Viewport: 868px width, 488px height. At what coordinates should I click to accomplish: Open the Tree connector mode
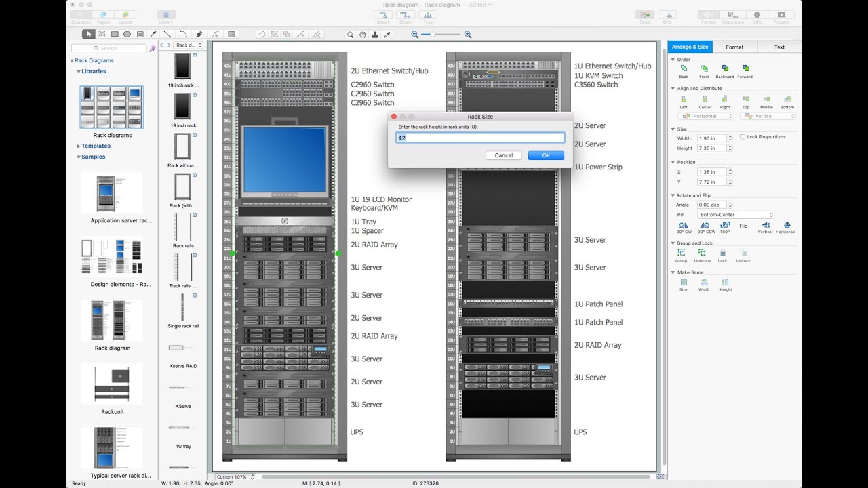point(428,14)
